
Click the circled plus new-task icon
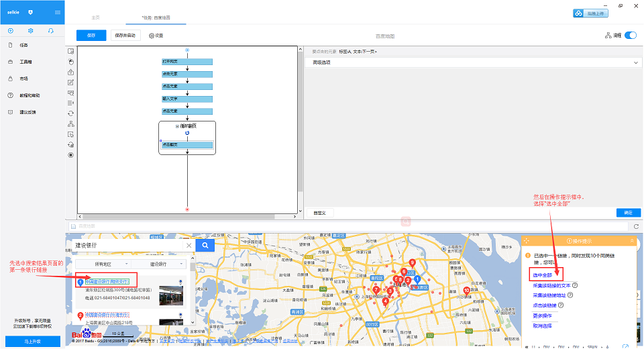(11, 31)
